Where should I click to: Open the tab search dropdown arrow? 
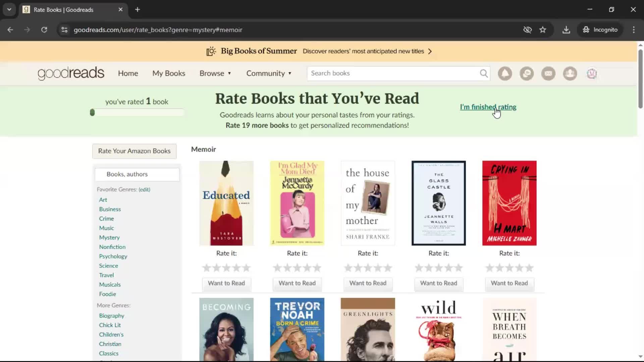(9, 9)
